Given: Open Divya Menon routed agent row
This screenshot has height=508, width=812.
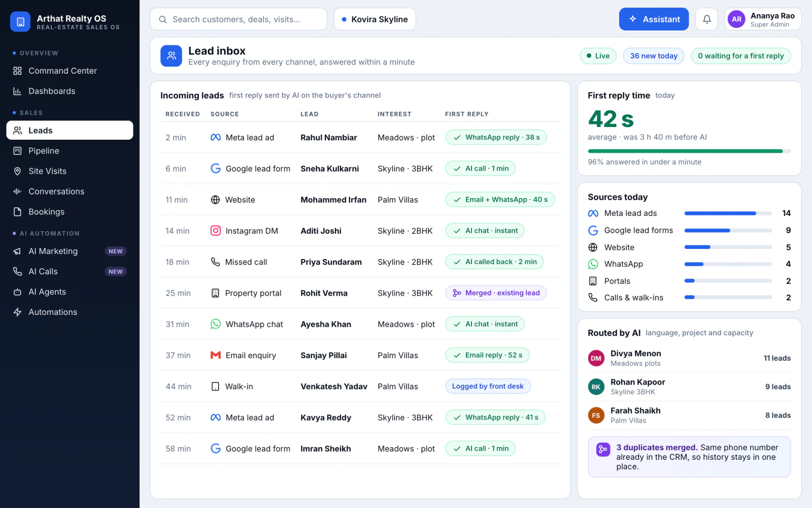Looking at the screenshot, I should [689, 358].
